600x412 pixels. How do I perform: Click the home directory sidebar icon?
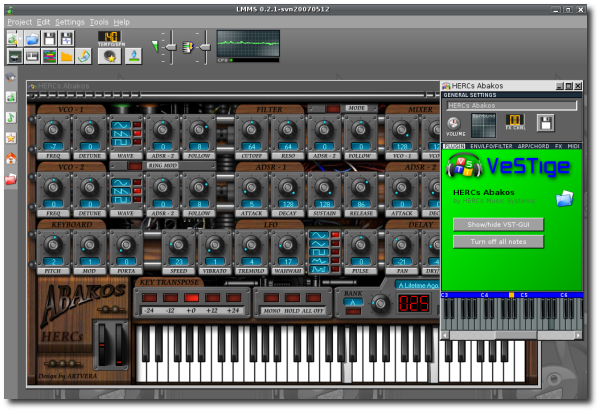click(11, 159)
